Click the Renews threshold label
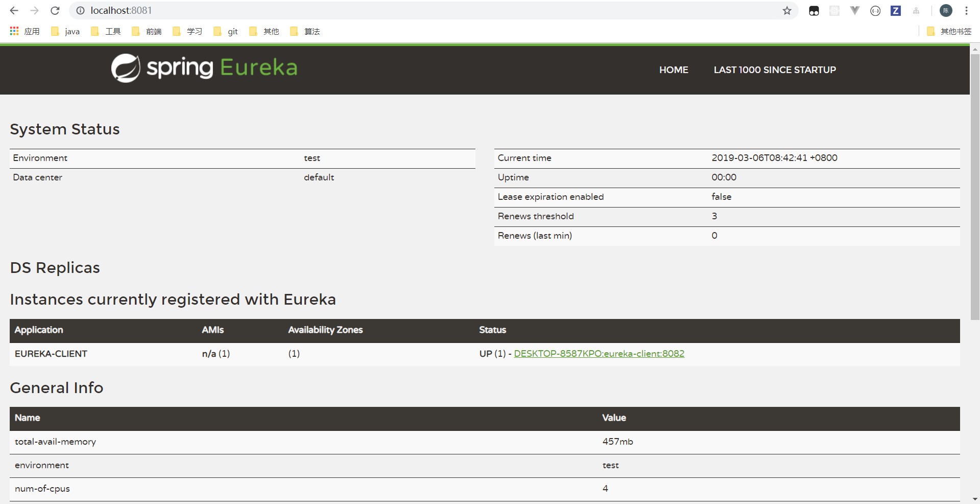This screenshot has height=504, width=980. [536, 216]
